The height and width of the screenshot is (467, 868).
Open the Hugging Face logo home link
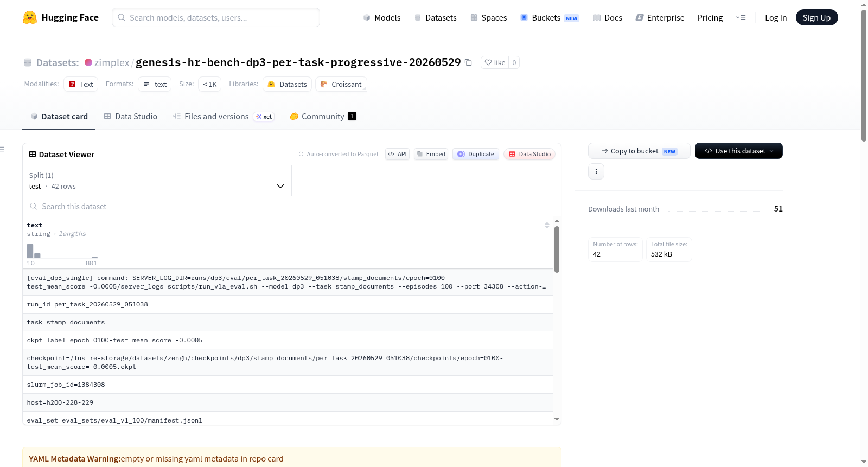61,17
